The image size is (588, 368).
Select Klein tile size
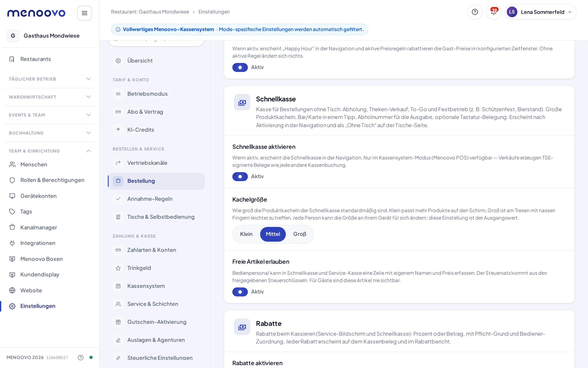click(246, 234)
